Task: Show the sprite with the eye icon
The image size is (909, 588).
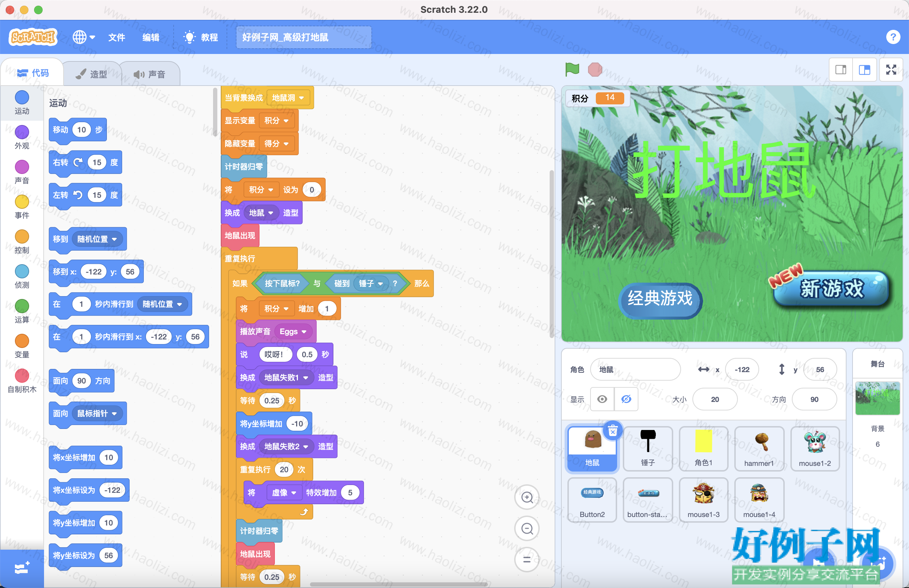Action: (x=602, y=399)
